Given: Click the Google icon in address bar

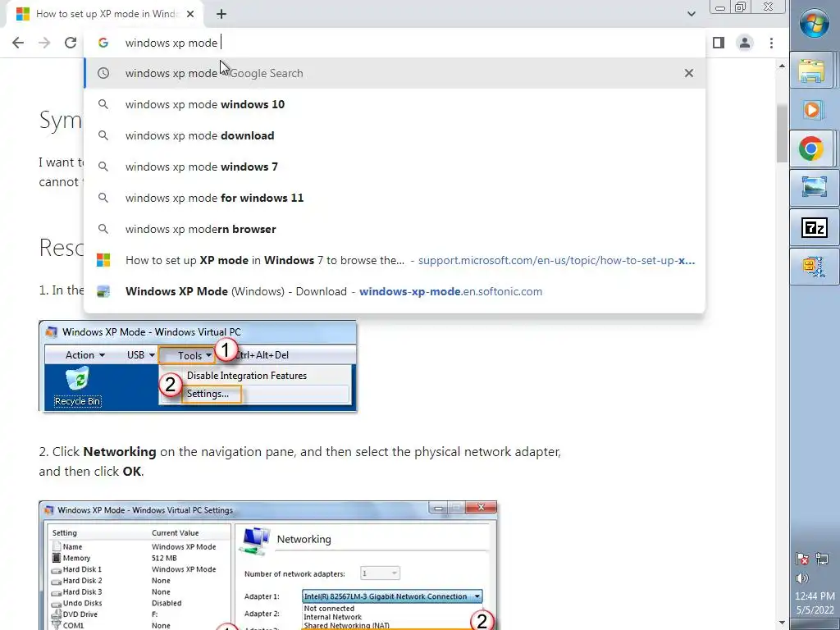Looking at the screenshot, I should (x=103, y=43).
